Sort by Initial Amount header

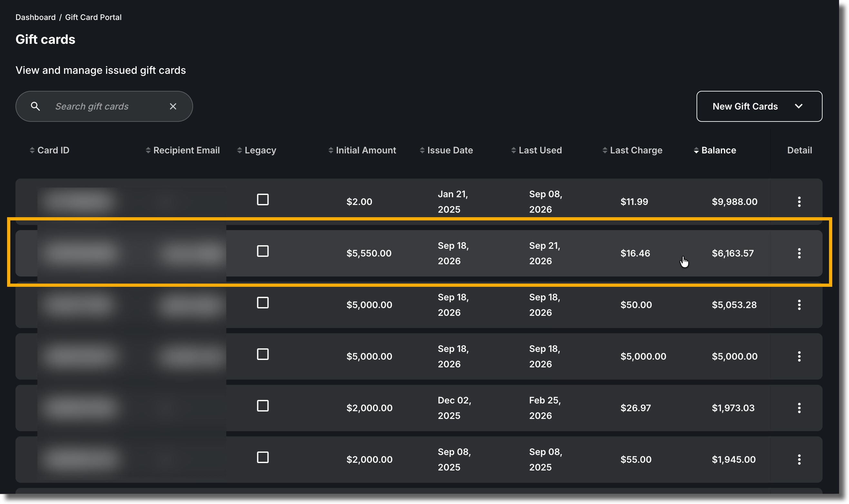(362, 150)
